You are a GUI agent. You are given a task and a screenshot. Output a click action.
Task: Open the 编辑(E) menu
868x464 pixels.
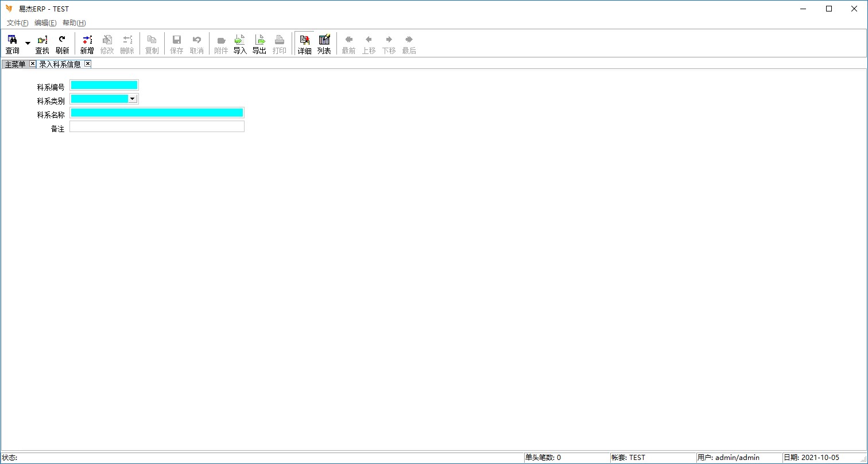pyautogui.click(x=45, y=23)
